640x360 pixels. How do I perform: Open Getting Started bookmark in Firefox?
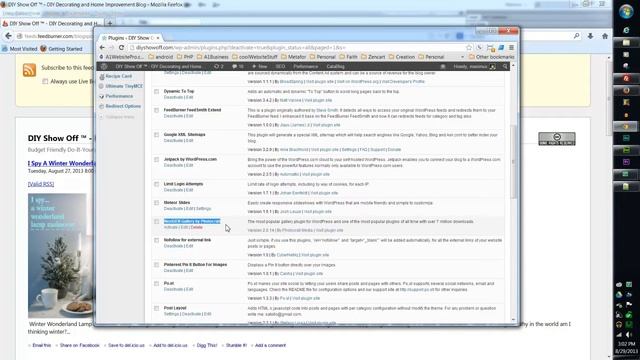click(x=61, y=49)
